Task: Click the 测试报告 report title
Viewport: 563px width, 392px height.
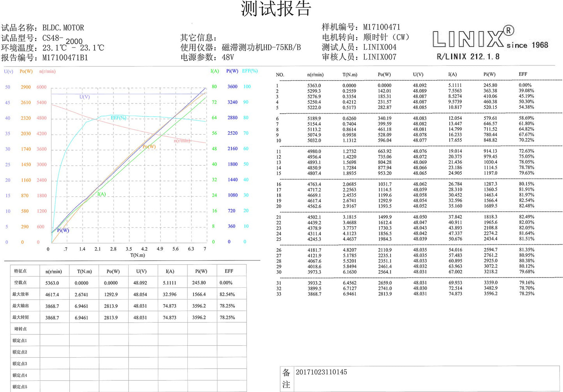Action: click(x=276, y=9)
